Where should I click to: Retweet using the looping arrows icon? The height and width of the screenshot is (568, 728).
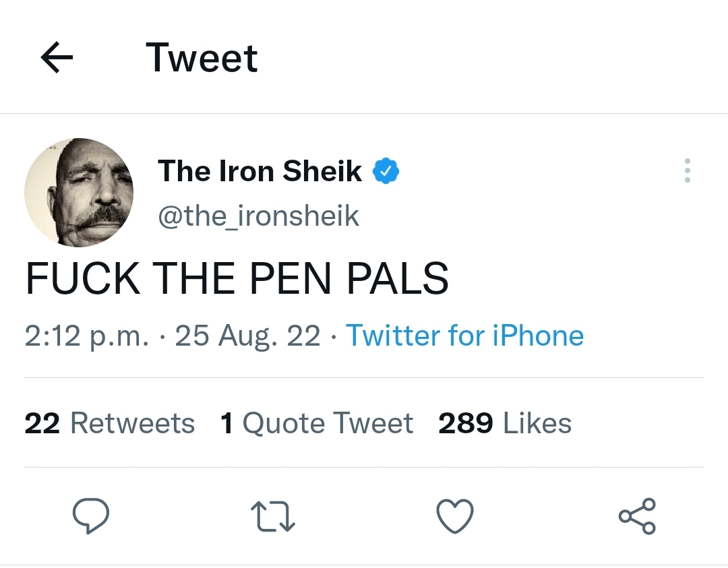273,517
